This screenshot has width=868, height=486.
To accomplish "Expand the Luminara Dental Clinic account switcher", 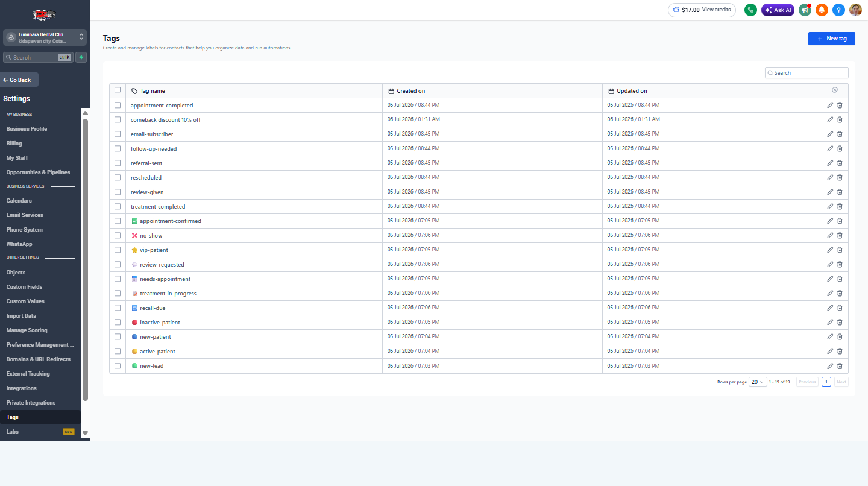I will click(x=45, y=37).
